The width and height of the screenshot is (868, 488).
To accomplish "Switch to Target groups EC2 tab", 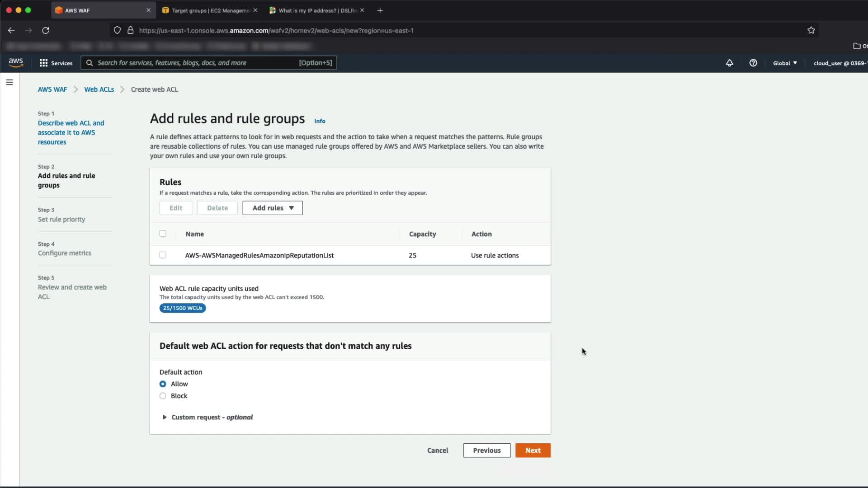I will tap(208, 10).
